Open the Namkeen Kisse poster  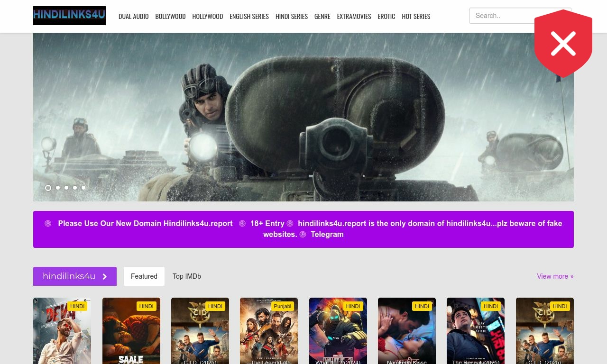(x=407, y=331)
